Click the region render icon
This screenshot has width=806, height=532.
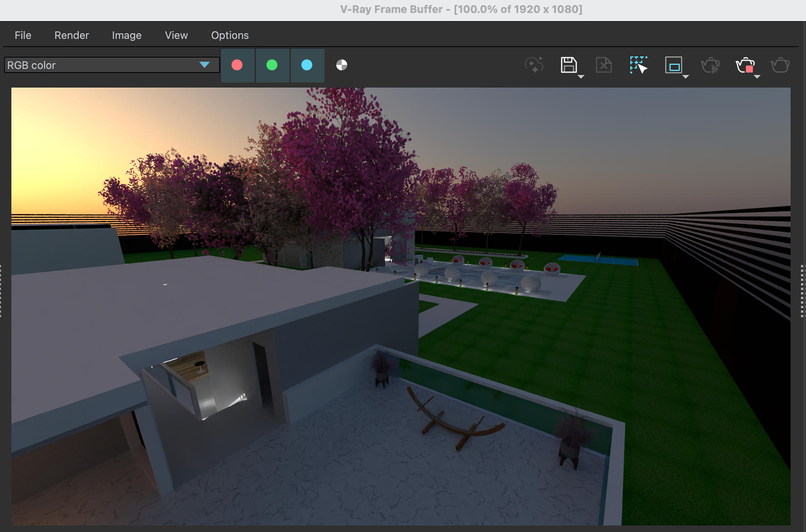pyautogui.click(x=673, y=65)
